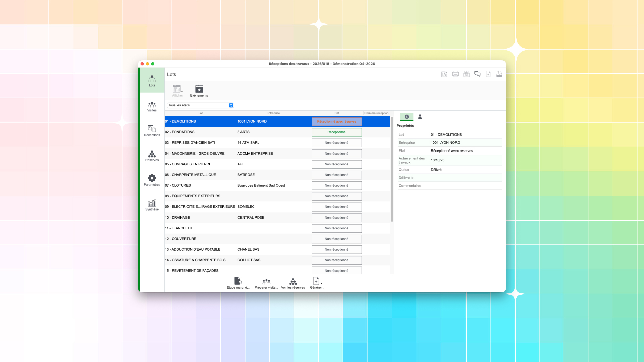Click the Lot column header

tap(201, 113)
